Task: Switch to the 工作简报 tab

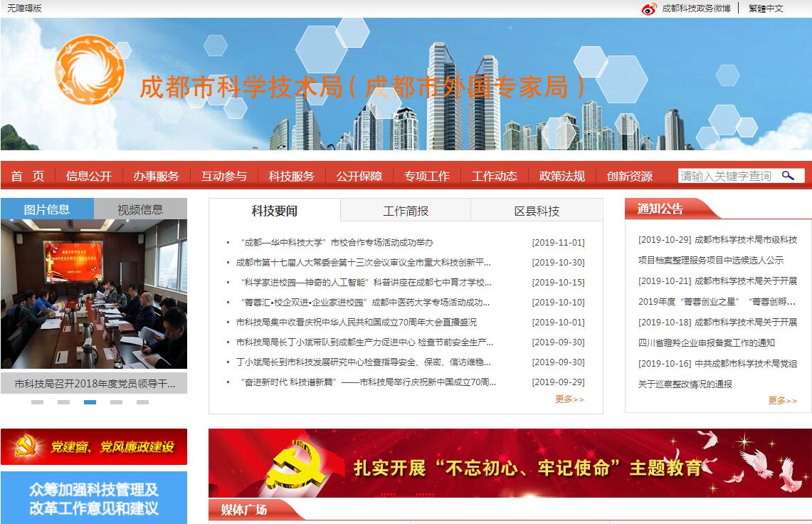Action: pyautogui.click(x=406, y=211)
